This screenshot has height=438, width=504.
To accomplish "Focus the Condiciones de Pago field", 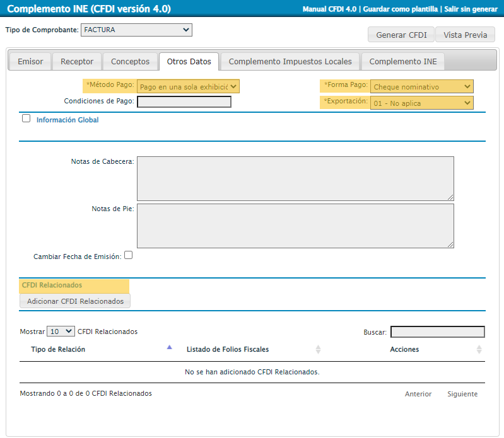I will pos(184,102).
